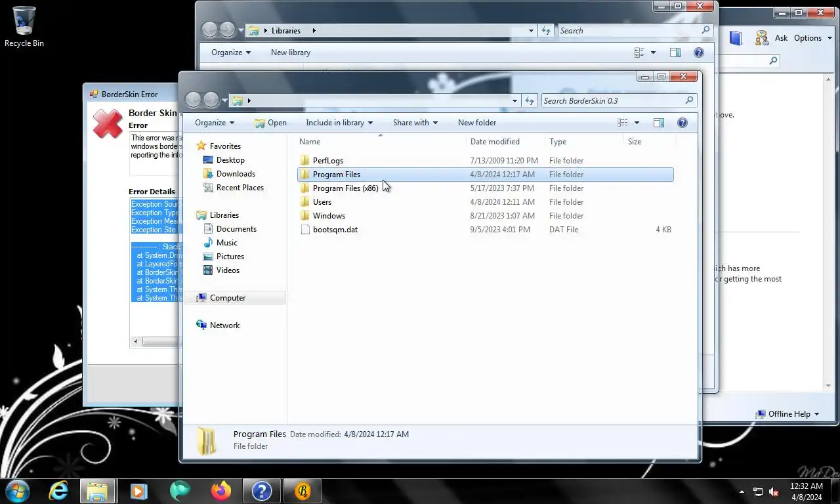Open Include in library dropdown
The height and width of the screenshot is (504, 840).
[339, 123]
